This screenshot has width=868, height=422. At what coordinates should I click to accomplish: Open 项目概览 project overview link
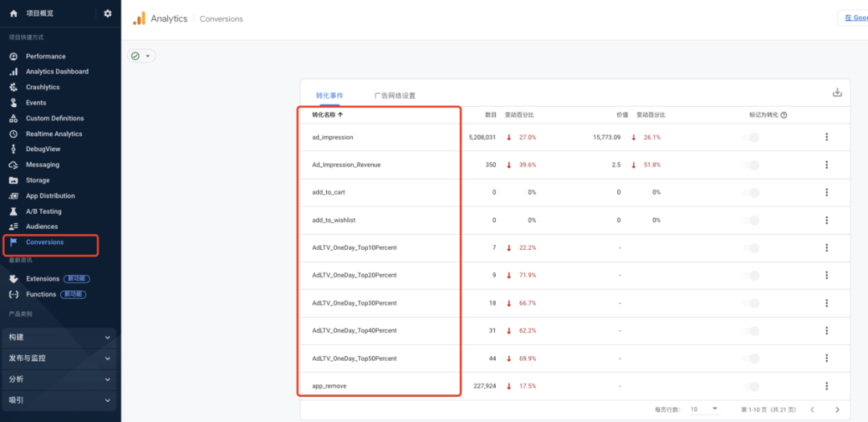coord(40,14)
